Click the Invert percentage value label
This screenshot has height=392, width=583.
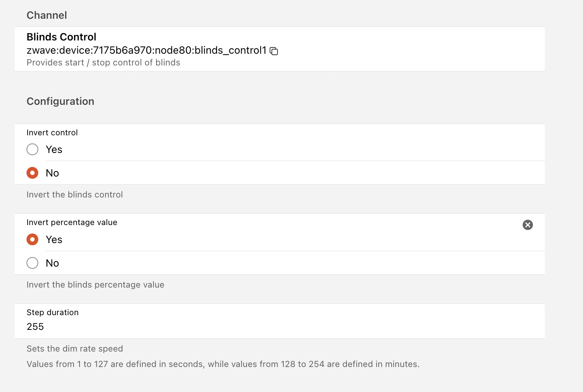72,222
